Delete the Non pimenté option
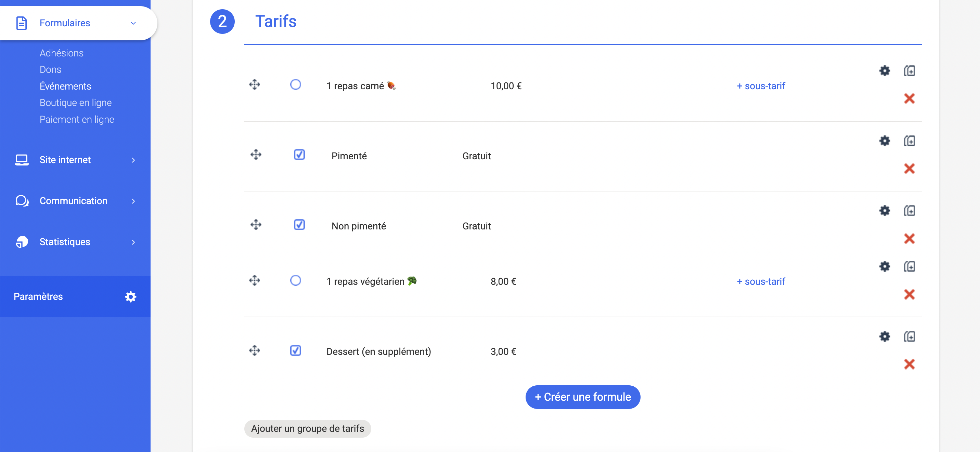Image resolution: width=980 pixels, height=452 pixels. [909, 239]
